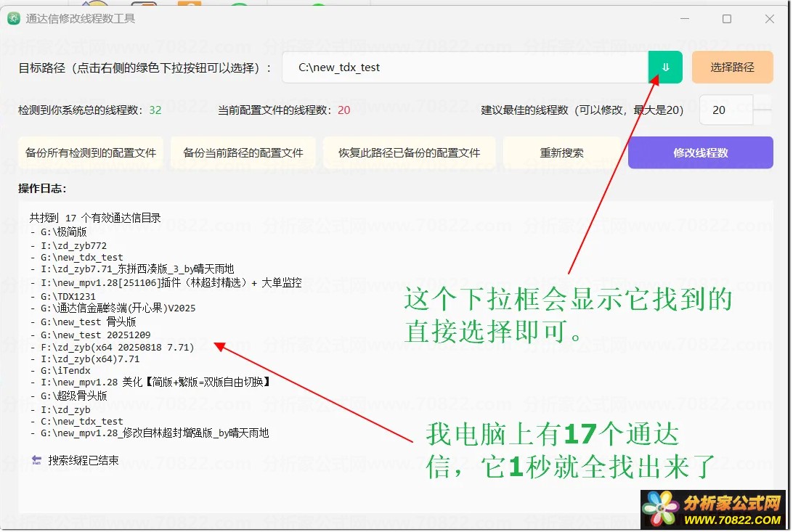The width and height of the screenshot is (793, 532).
Task: Click the arrow icon beside 搜索线程已结束
Action: tap(36, 459)
